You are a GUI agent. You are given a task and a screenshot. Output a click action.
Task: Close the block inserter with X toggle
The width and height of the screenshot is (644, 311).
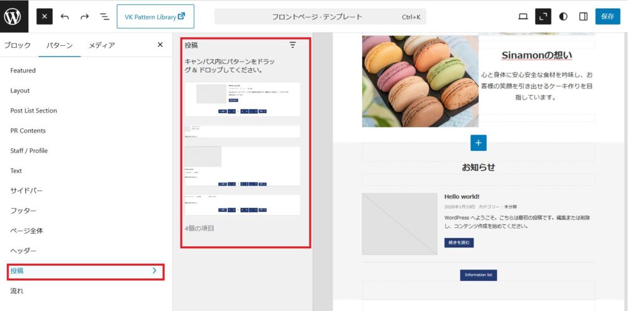pyautogui.click(x=45, y=17)
